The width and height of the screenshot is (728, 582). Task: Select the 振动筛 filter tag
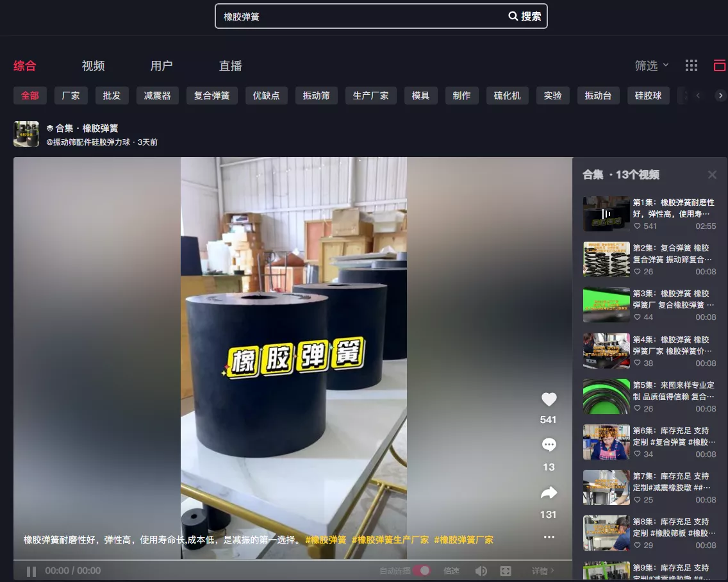[x=316, y=96]
